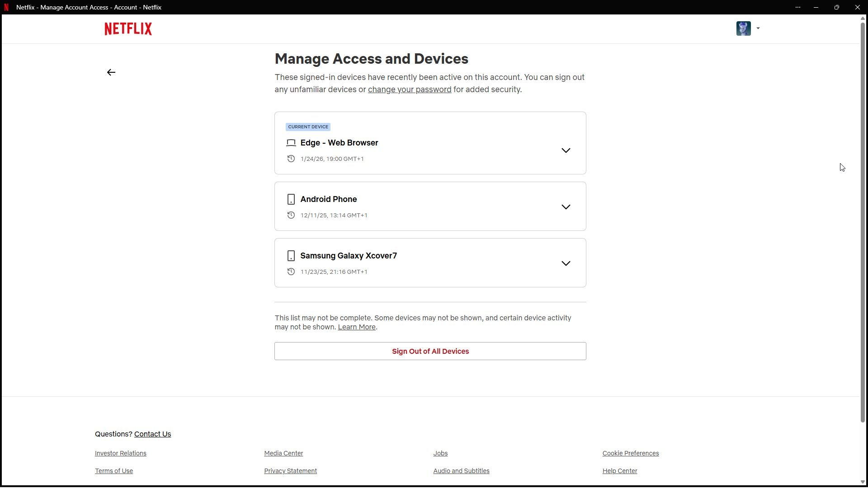Open Privacy Statement footer link

(291, 471)
